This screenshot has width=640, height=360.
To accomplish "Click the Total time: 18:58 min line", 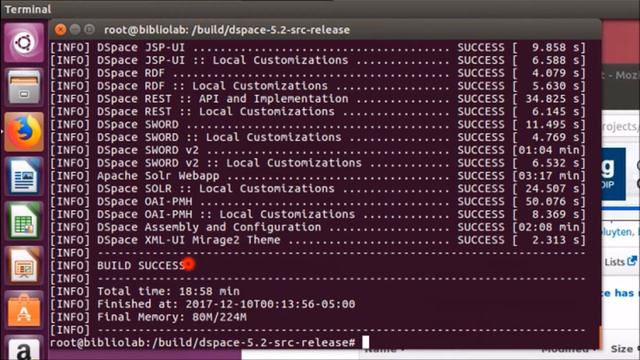I will (x=145, y=291).
